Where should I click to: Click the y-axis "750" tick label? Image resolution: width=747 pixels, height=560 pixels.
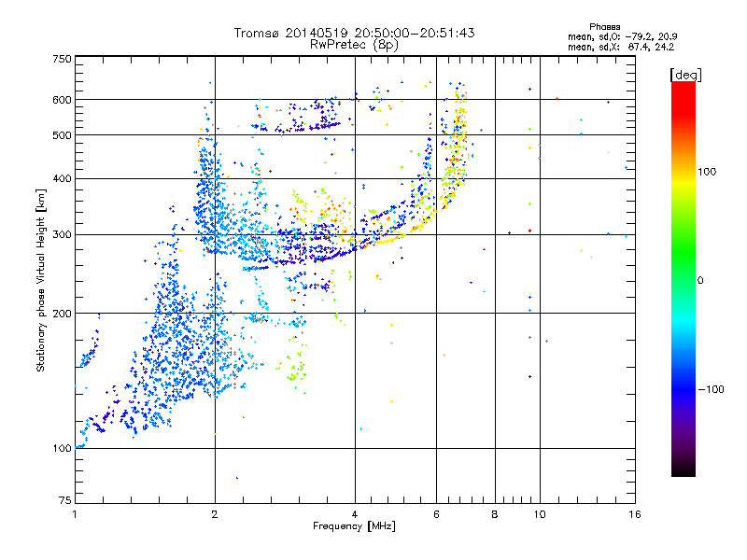62,59
